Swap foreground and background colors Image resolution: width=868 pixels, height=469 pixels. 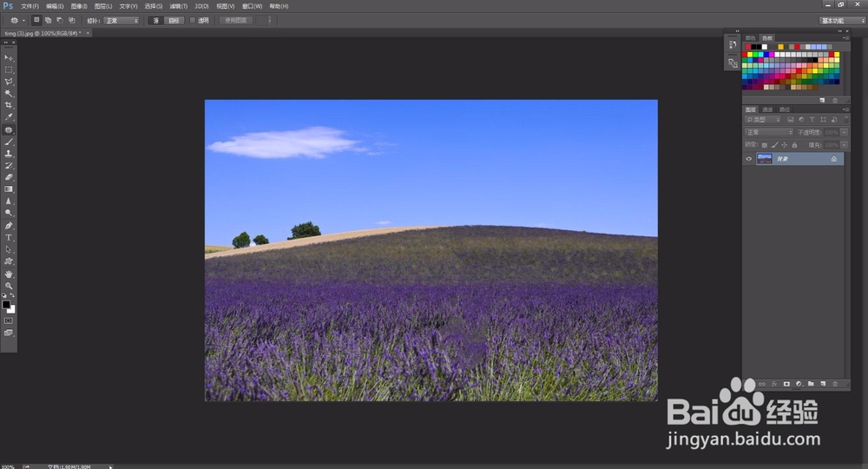[13, 295]
